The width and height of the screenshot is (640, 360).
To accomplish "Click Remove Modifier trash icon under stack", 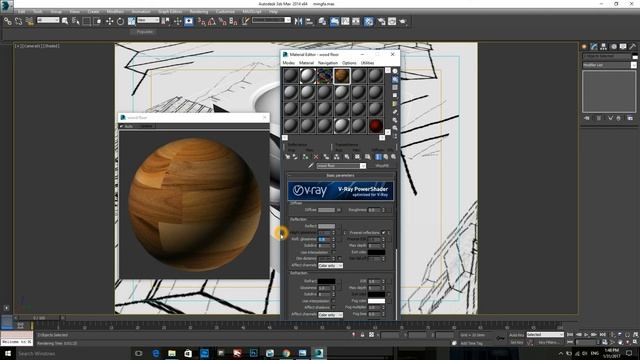I will [x=619, y=118].
